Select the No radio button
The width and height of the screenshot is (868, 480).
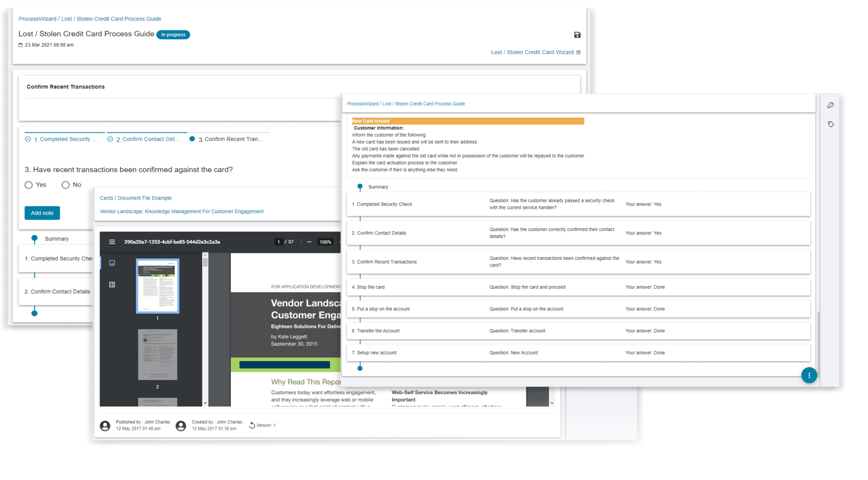(65, 185)
